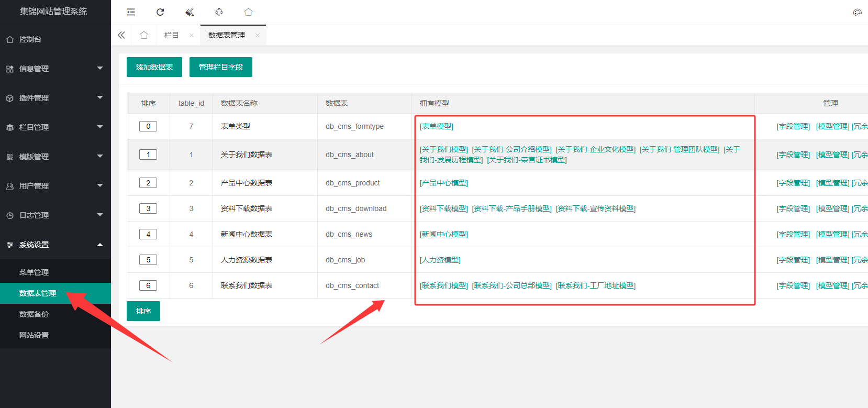Expand 栏目管理 sidebar menu
Viewport: 868px width, 408px height.
(55, 127)
